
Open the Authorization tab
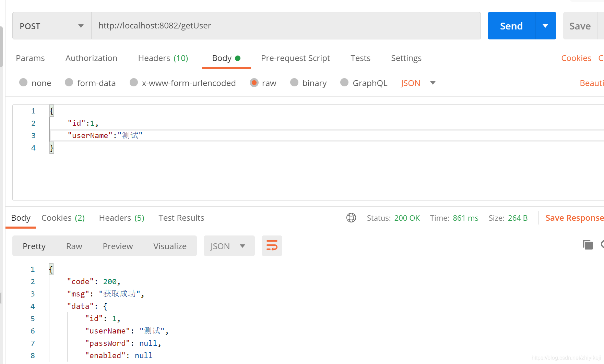tap(91, 58)
